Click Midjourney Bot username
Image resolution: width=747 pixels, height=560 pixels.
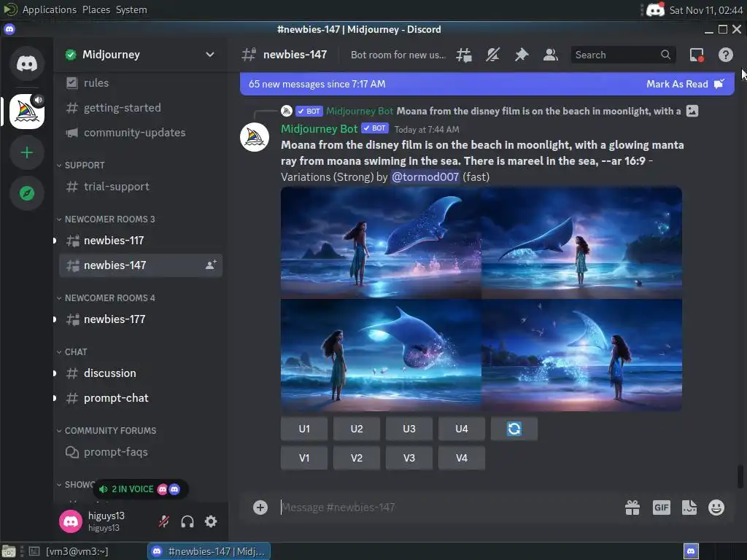point(319,129)
